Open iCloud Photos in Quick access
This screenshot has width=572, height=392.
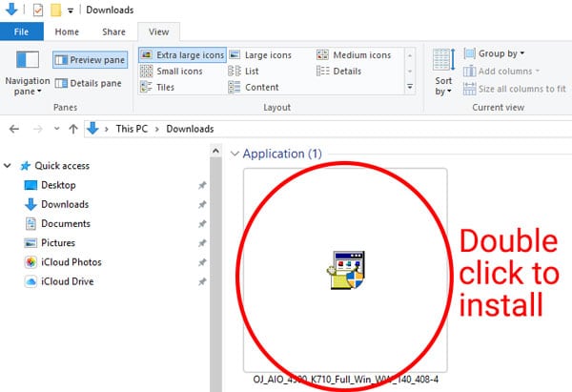[x=71, y=262]
